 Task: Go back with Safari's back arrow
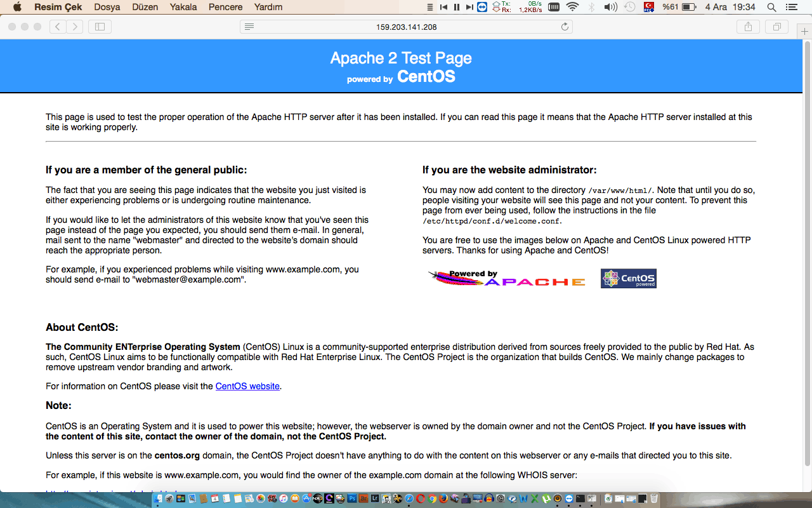(x=58, y=27)
